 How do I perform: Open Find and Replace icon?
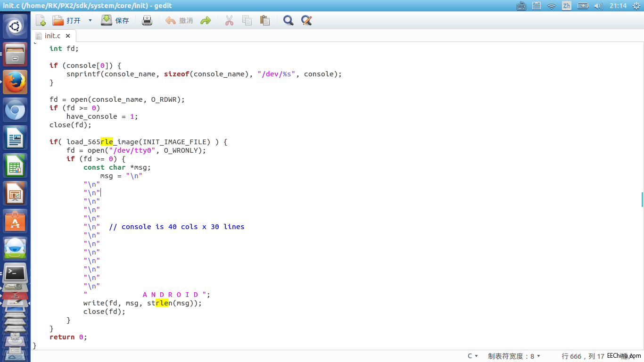pos(306,20)
